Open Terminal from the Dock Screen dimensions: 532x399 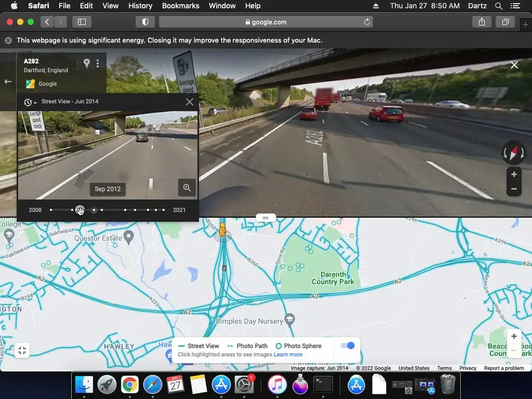click(323, 385)
